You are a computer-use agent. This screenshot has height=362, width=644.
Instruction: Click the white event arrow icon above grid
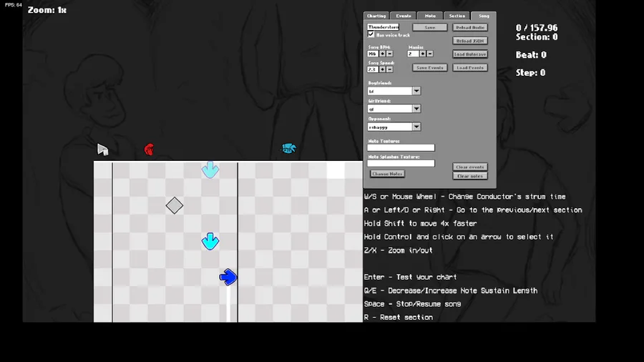pos(102,150)
